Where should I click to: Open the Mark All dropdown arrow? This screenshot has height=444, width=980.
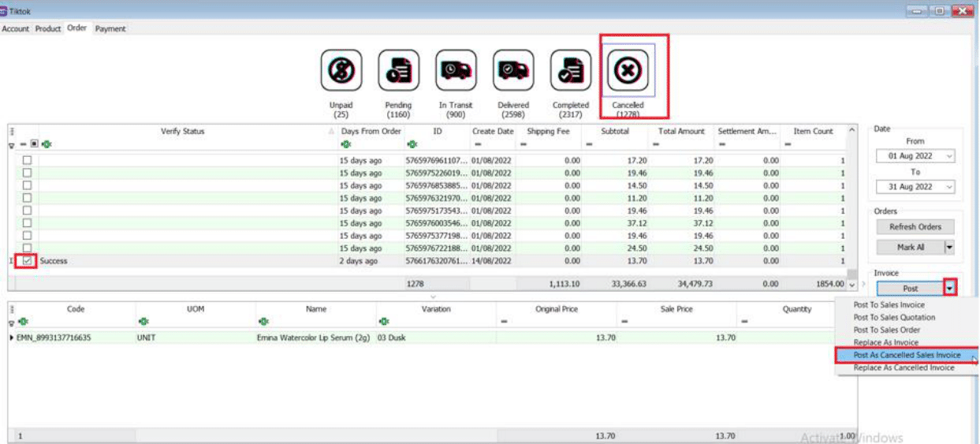click(949, 247)
